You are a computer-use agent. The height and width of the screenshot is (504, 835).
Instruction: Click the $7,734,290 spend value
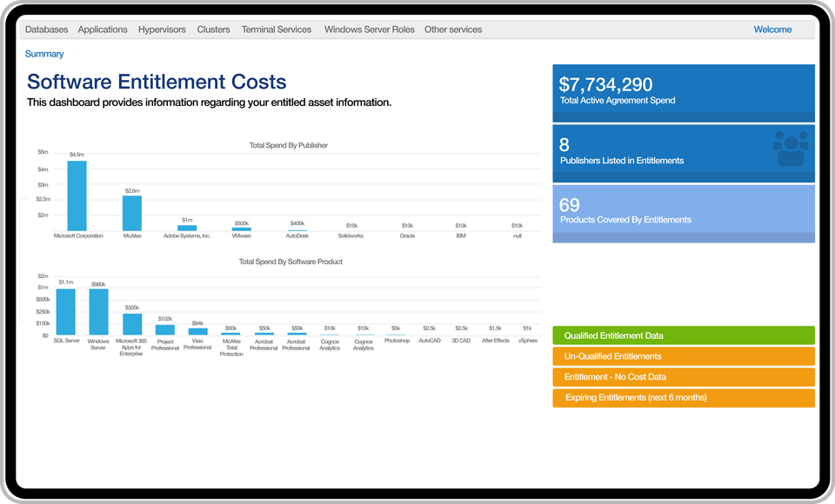605,84
